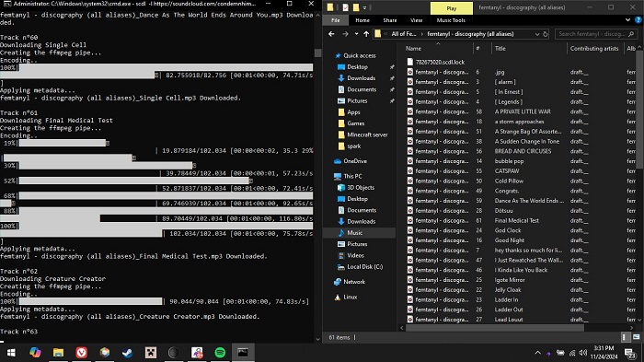Open File Explorer from the taskbar
644x362 pixels.
point(58,353)
